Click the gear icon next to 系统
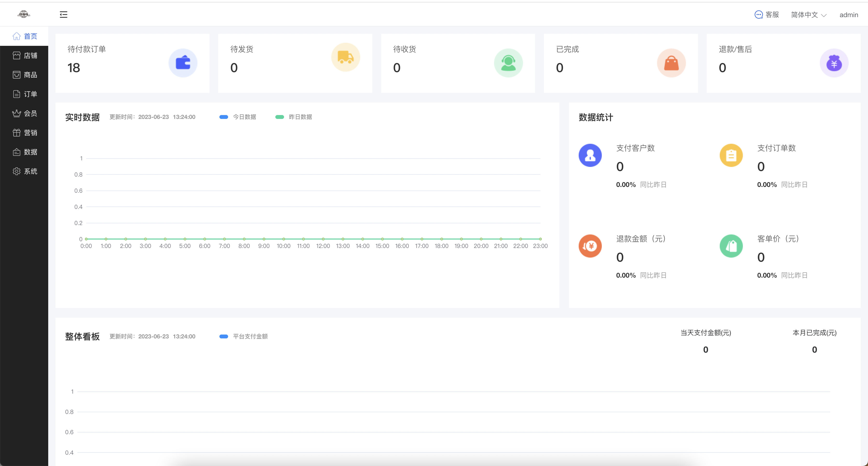Image resolution: width=868 pixels, height=466 pixels. pyautogui.click(x=16, y=171)
